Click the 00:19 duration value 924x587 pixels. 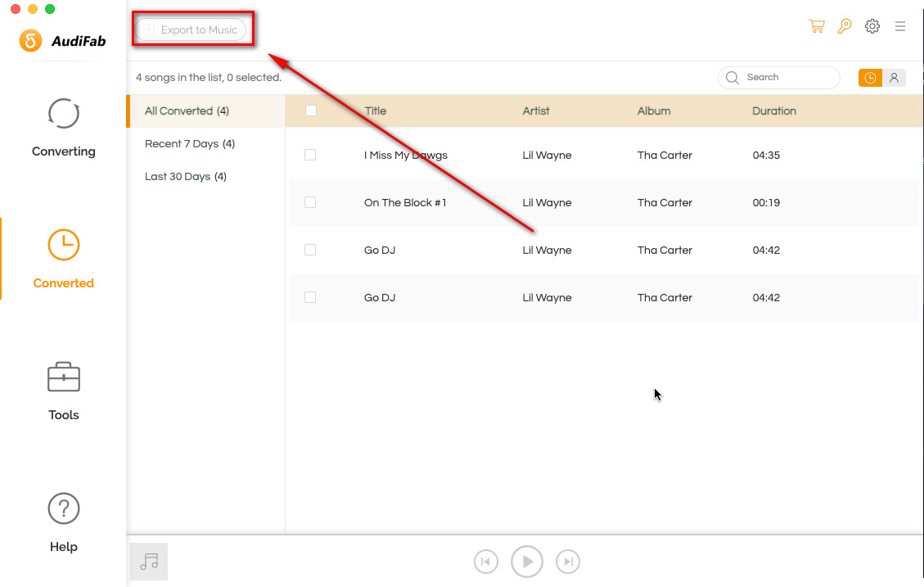click(766, 203)
